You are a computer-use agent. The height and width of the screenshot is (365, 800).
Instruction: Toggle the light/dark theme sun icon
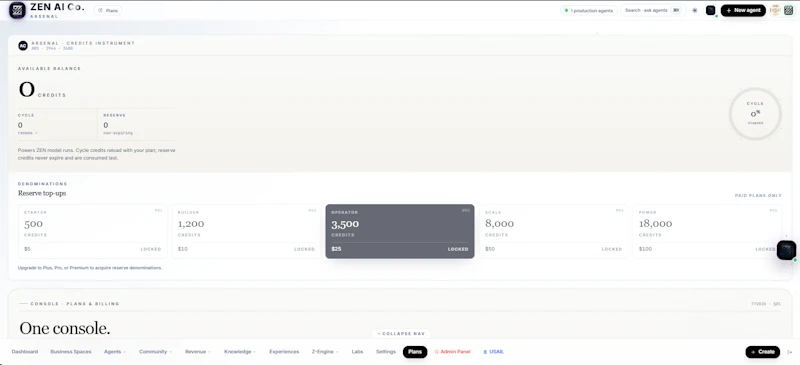point(694,10)
